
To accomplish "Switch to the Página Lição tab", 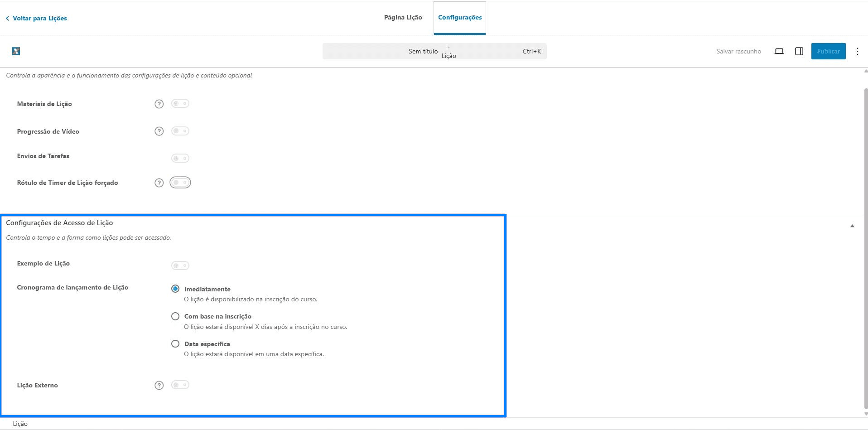I will [403, 17].
